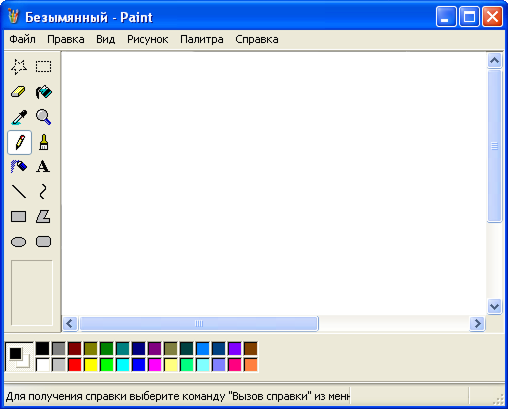Open the Палитра menu
The width and height of the screenshot is (508, 409).
click(202, 39)
